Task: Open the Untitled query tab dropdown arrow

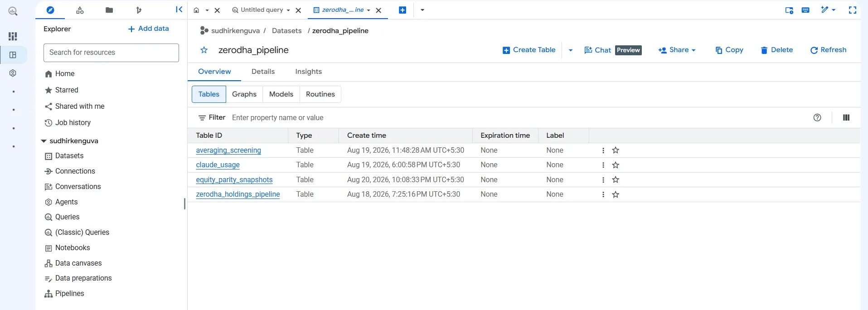Action: click(288, 10)
